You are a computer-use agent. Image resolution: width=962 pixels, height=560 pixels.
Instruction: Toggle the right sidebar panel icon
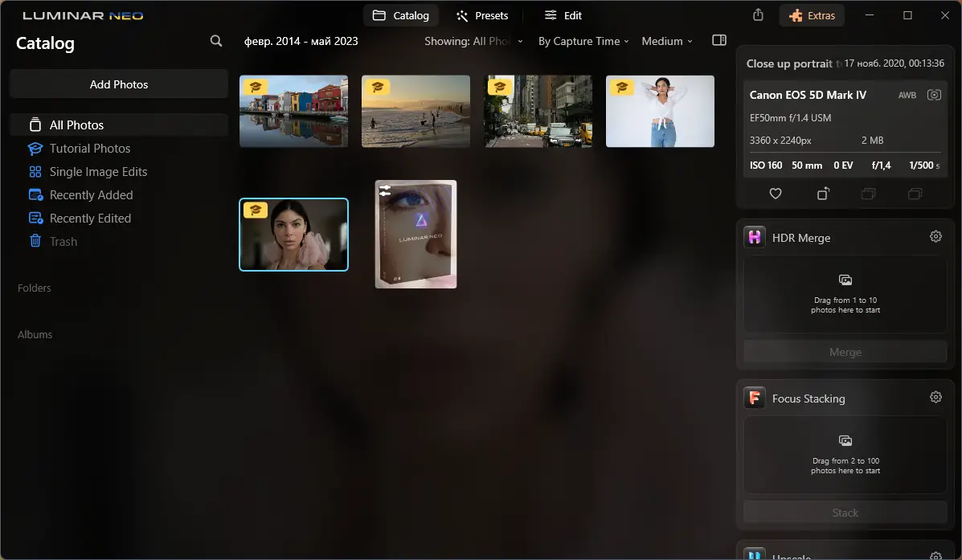(719, 40)
